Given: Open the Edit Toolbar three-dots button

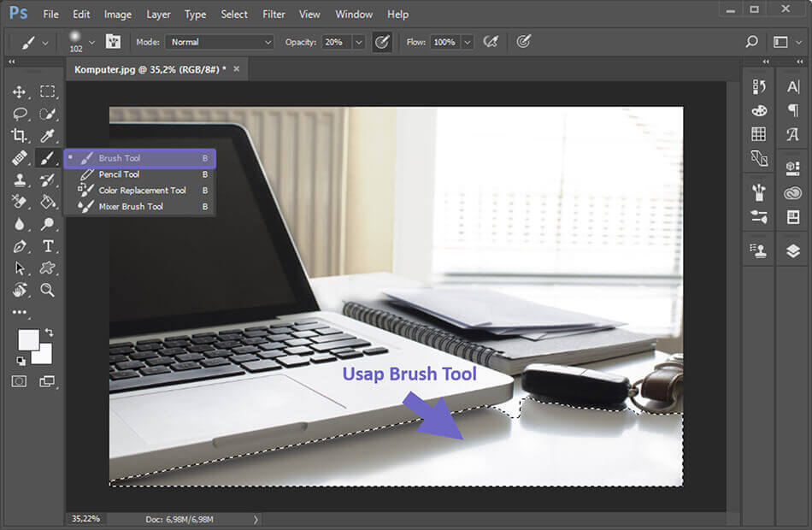Looking at the screenshot, I should tap(20, 312).
